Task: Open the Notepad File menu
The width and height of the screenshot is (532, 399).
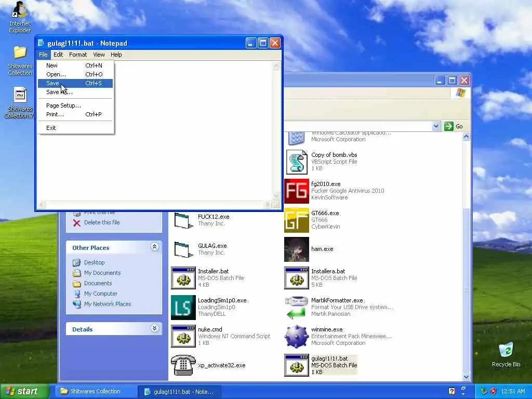Action: pyautogui.click(x=43, y=55)
